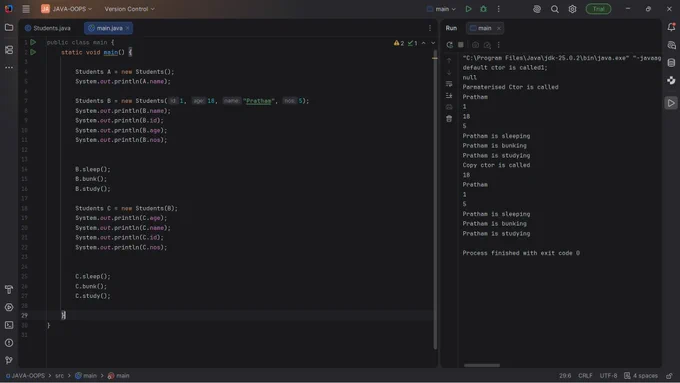680x383 pixels.
Task: Open the Problems tool window
Action: coord(9,343)
